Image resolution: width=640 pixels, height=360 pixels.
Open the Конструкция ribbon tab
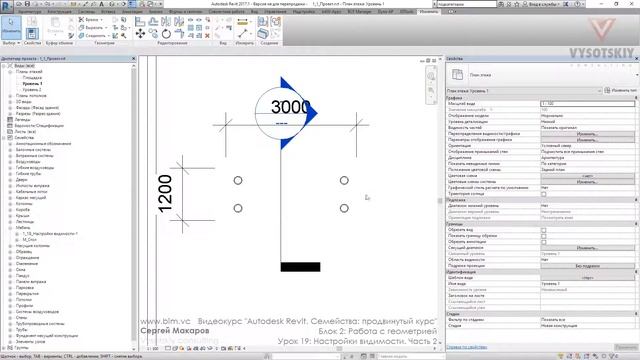point(60,12)
